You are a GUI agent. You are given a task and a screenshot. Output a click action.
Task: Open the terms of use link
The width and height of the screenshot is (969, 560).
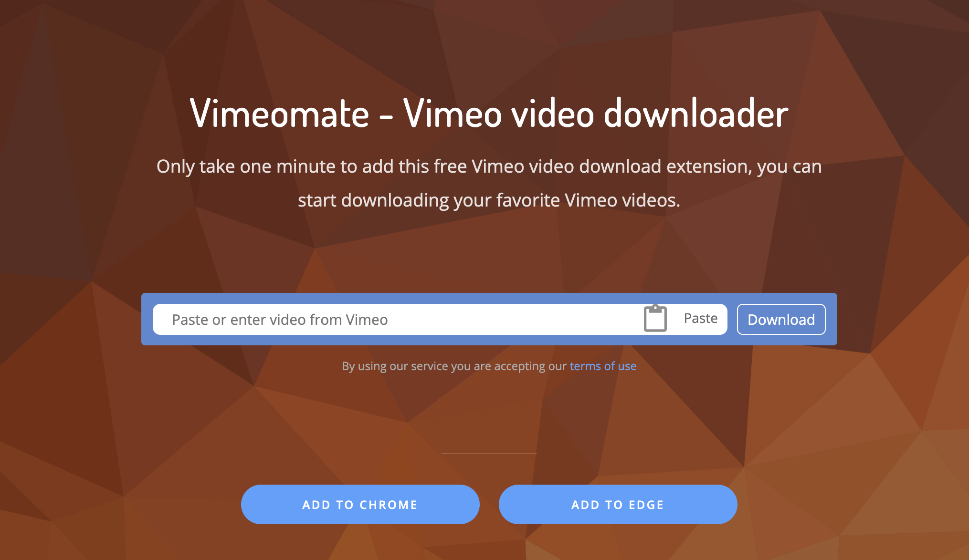tap(603, 366)
